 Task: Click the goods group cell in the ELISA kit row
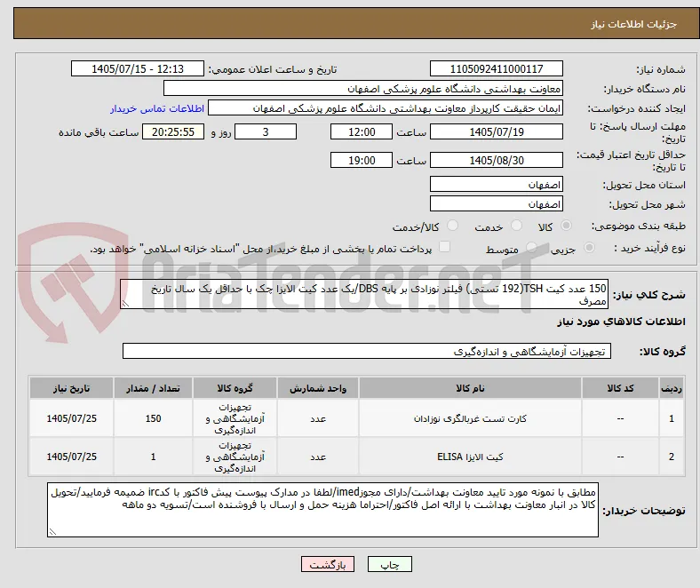(235, 457)
